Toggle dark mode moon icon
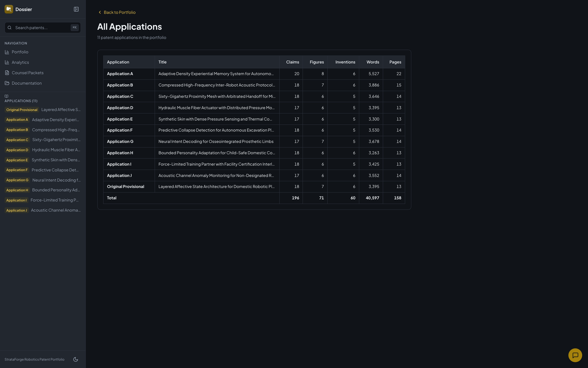Screen dimensions: 588x368 (x=76, y=360)
